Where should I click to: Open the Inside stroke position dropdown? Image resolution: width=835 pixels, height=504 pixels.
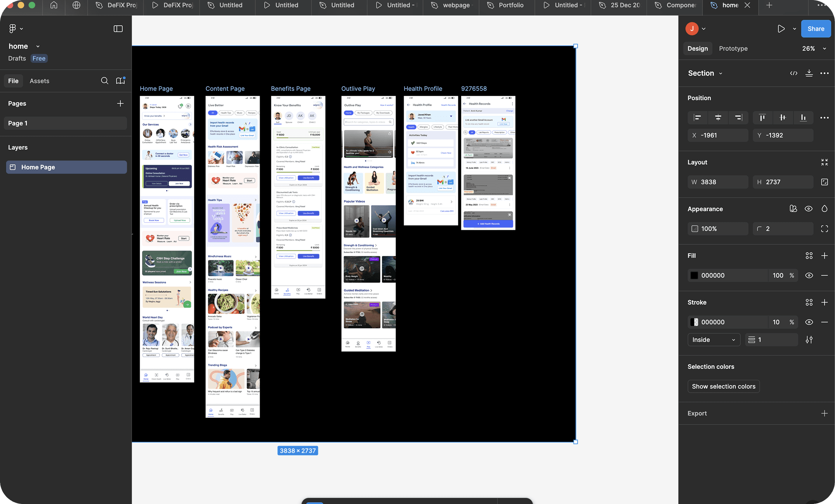[713, 340]
